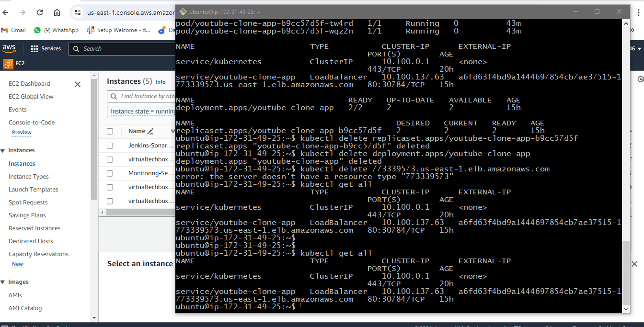Reload the browser page
This screenshot has width=644, height=327.
pos(40,12)
